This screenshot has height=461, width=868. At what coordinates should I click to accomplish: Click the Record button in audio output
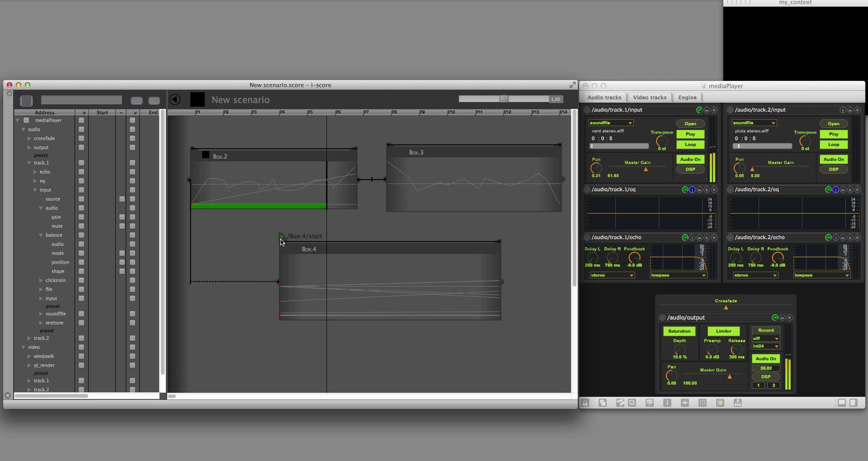[766, 330]
